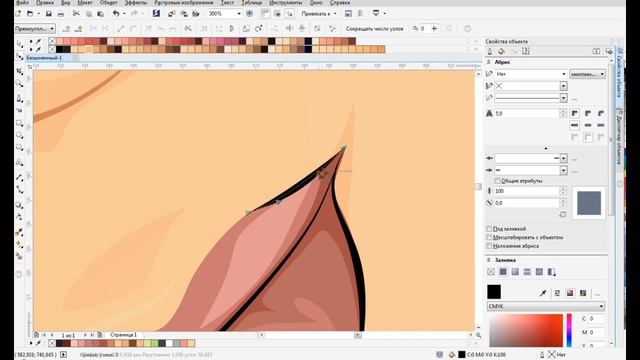Click the Привязать к snap button
This screenshot has height=360, width=640.
(x=318, y=14)
